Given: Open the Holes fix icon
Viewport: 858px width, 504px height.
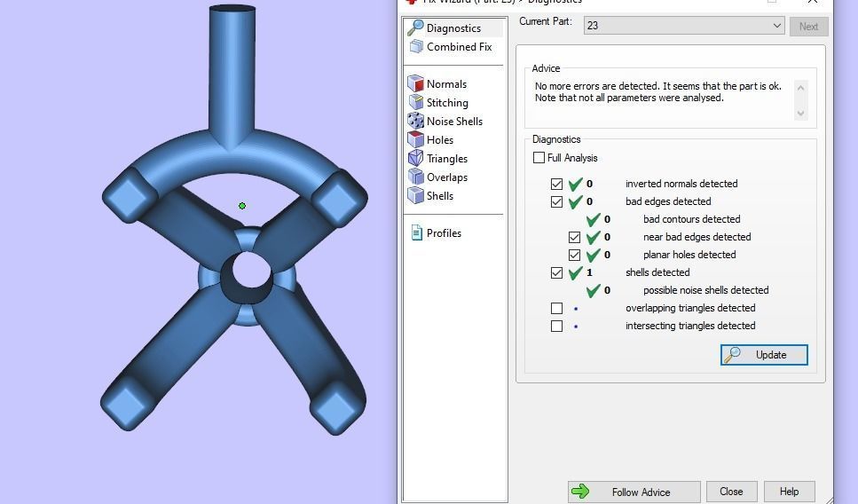Looking at the screenshot, I should 416,139.
